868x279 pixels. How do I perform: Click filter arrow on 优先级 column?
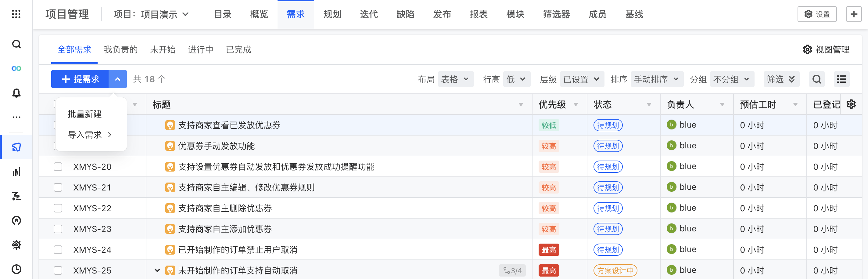coord(576,105)
